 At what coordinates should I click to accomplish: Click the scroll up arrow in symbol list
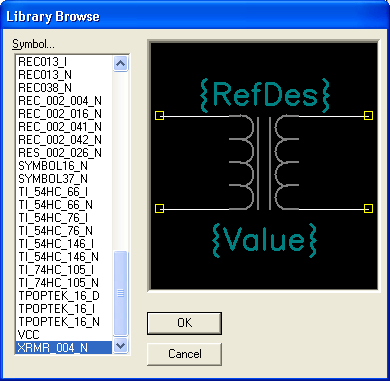click(120, 63)
